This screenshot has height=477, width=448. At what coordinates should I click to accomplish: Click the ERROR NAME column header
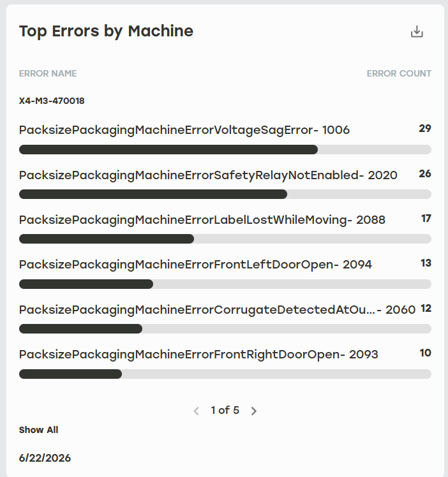click(x=48, y=73)
